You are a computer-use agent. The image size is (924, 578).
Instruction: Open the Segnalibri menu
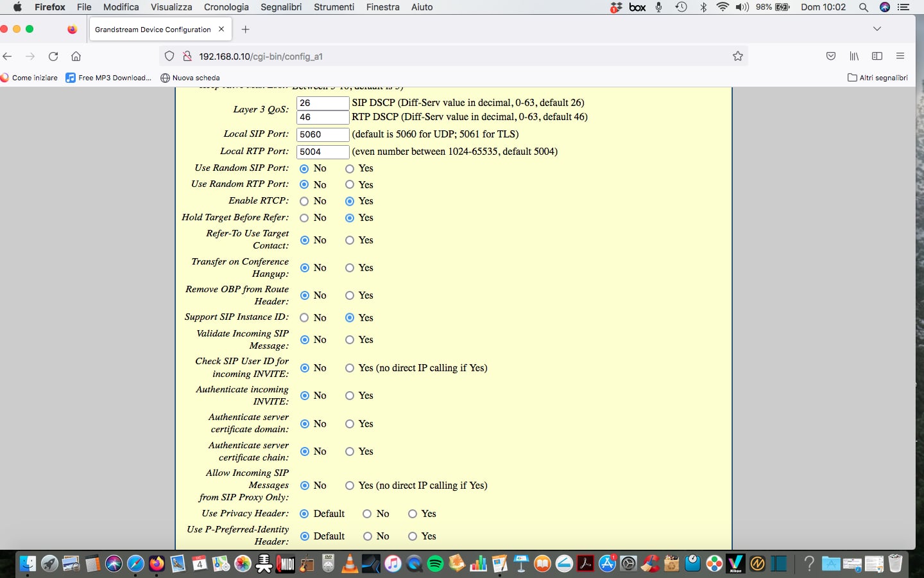tap(280, 7)
